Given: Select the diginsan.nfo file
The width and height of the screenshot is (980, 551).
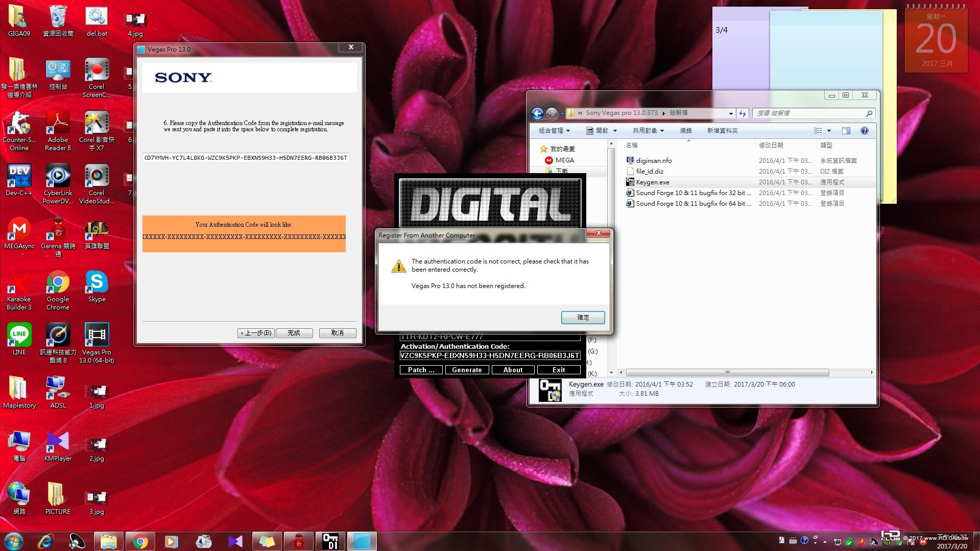Looking at the screenshot, I should click(654, 160).
